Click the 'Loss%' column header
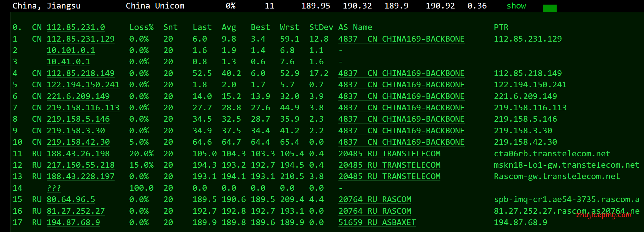This screenshot has width=644, height=232. click(x=141, y=27)
